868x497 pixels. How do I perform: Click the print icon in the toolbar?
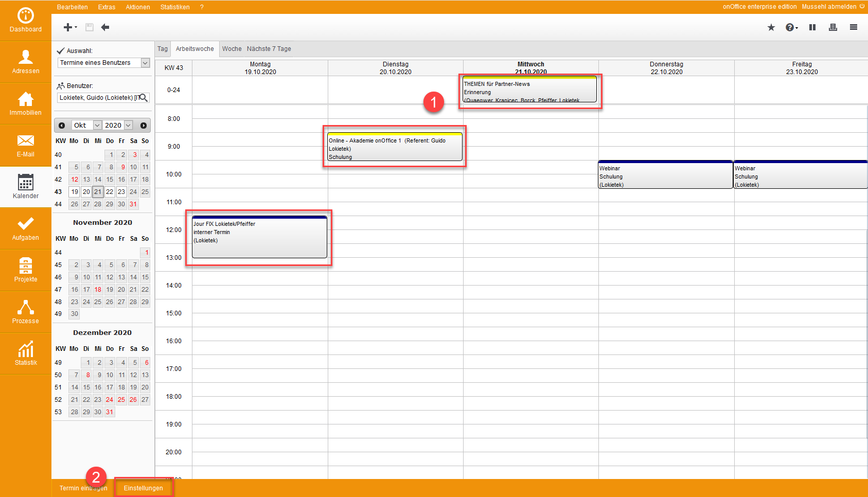pos(832,27)
